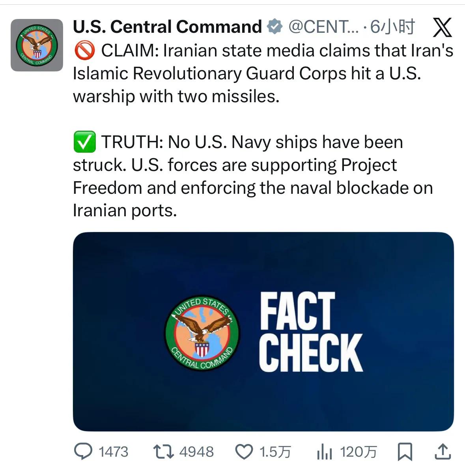
Task: Click the X logo icon
Action: click(x=442, y=27)
